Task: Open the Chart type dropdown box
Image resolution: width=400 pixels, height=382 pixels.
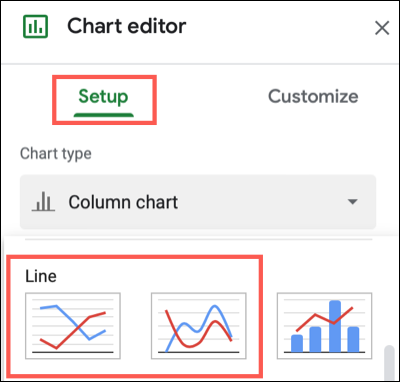Action: (198, 202)
